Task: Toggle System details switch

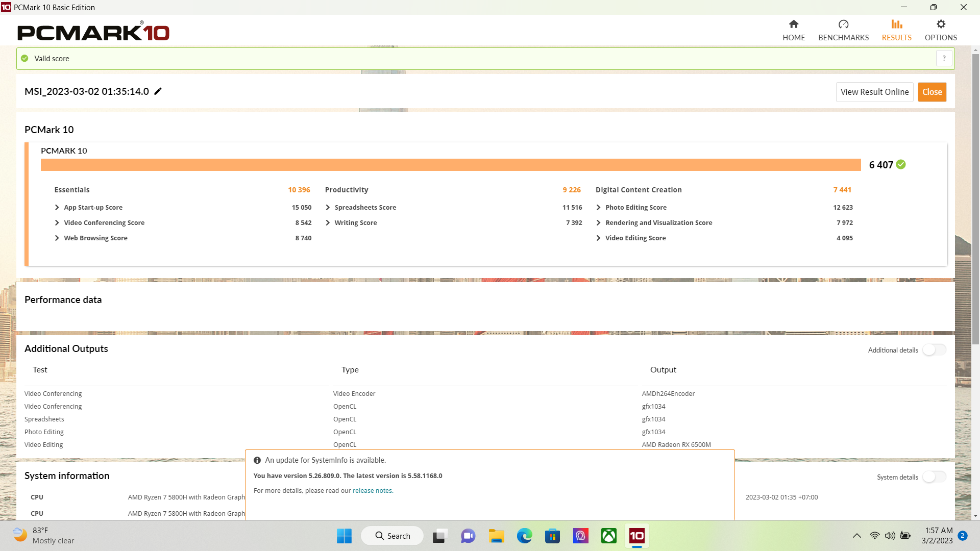Action: (x=934, y=477)
